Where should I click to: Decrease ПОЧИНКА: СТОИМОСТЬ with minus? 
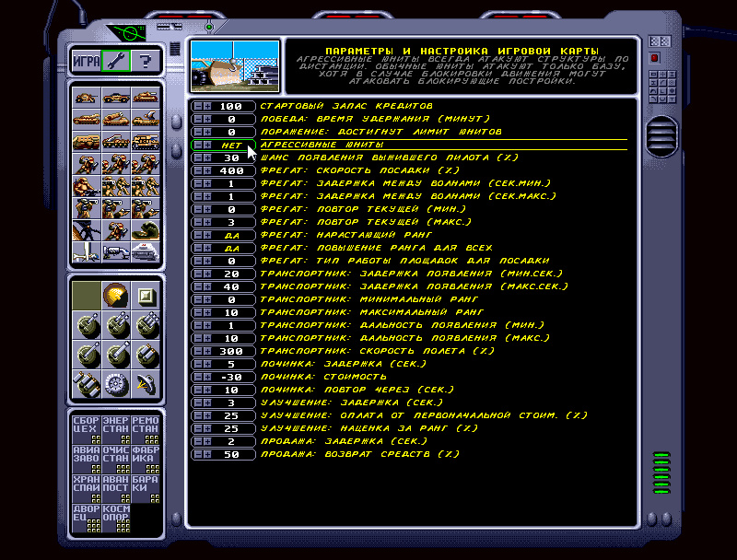pyautogui.click(x=198, y=378)
